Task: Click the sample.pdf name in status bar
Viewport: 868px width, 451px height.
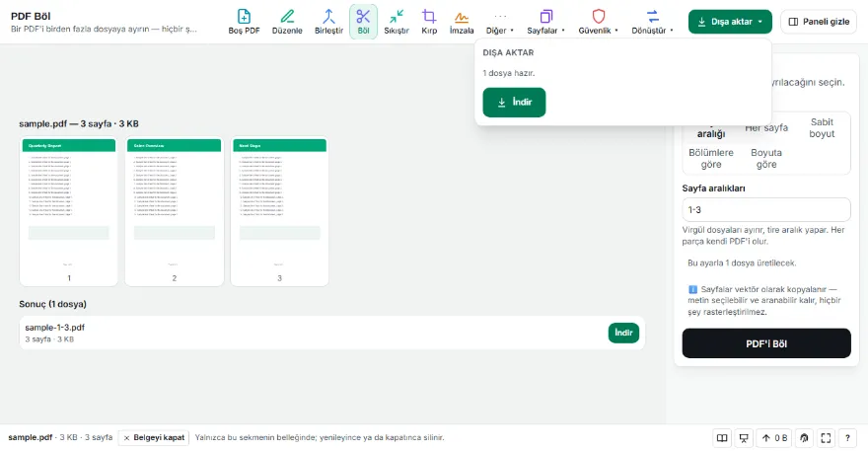Action: pos(30,438)
